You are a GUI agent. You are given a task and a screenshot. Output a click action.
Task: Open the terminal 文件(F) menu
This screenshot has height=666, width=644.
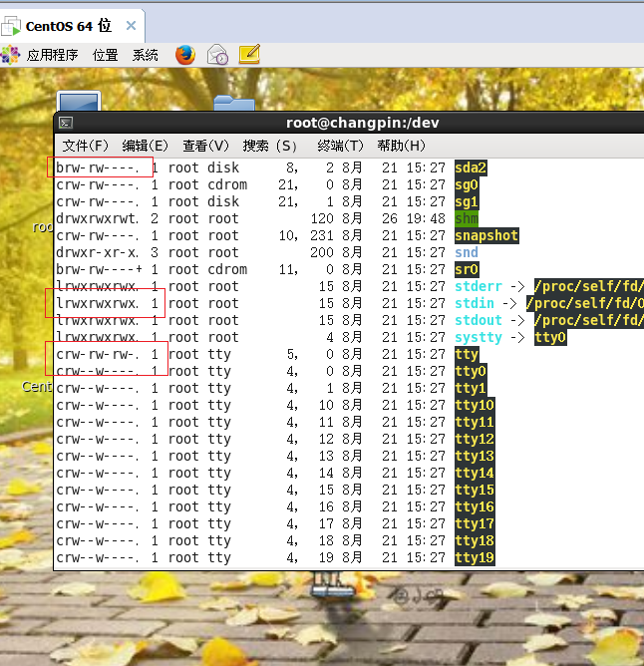[86, 146]
